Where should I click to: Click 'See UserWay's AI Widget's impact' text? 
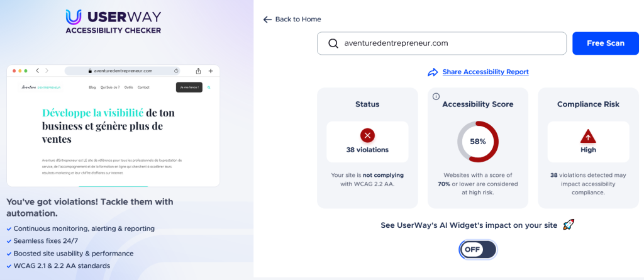[469, 225]
